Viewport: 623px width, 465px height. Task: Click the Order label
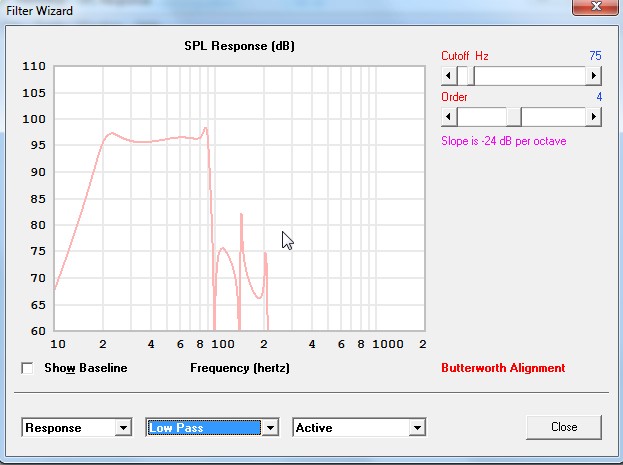(454, 97)
